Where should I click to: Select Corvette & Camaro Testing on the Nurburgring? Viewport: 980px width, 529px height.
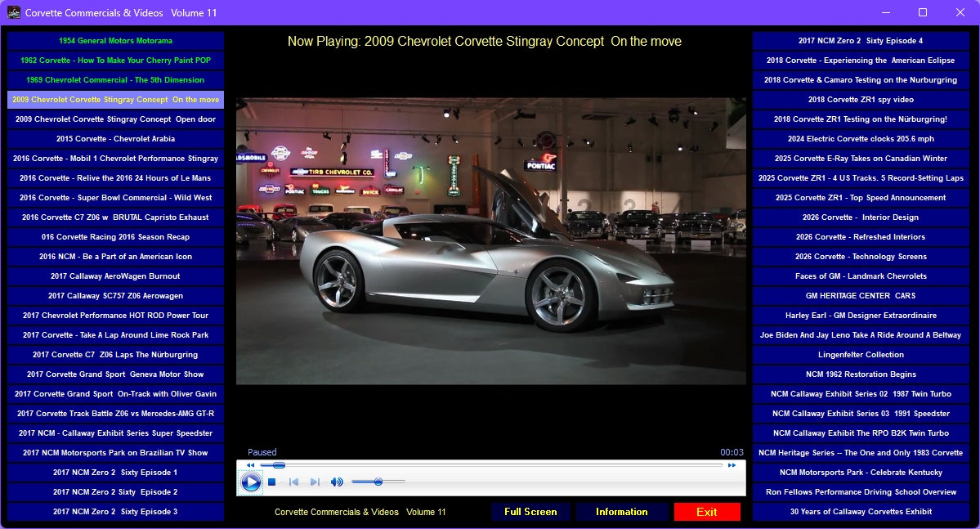point(861,80)
